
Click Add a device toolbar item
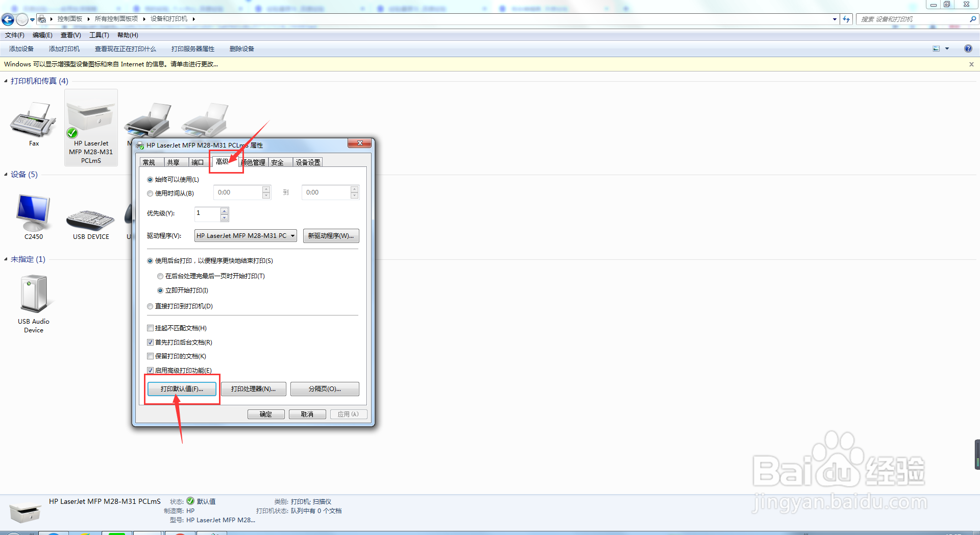coord(21,49)
